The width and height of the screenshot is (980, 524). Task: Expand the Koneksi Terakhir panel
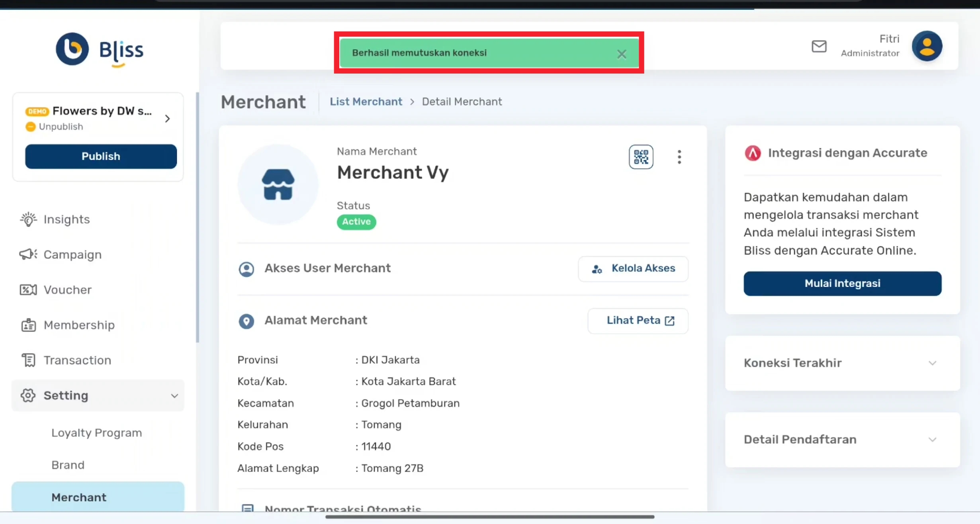click(932, 363)
